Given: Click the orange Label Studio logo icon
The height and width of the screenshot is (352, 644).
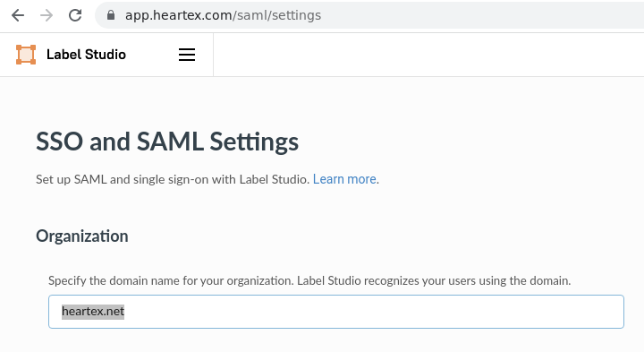Looking at the screenshot, I should pyautogui.click(x=26, y=55).
